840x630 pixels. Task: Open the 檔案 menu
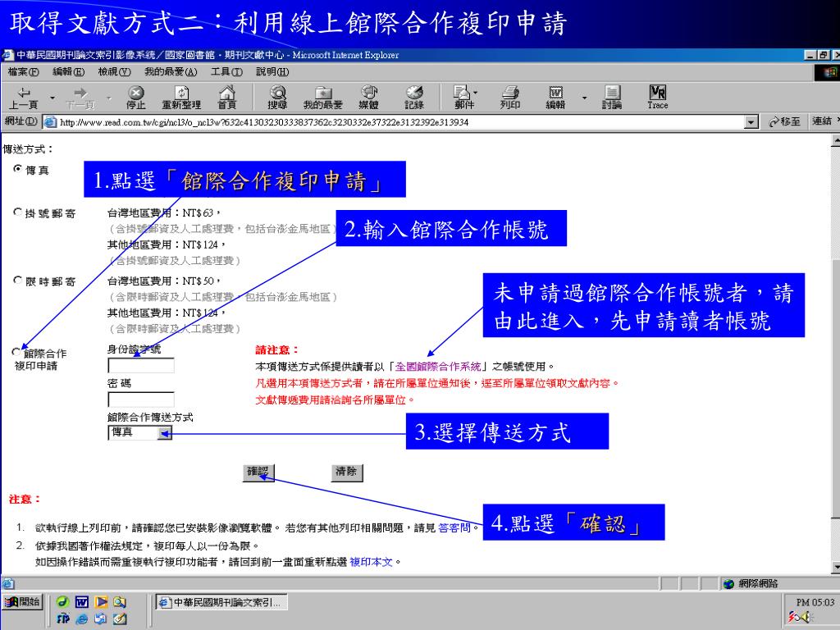point(23,71)
